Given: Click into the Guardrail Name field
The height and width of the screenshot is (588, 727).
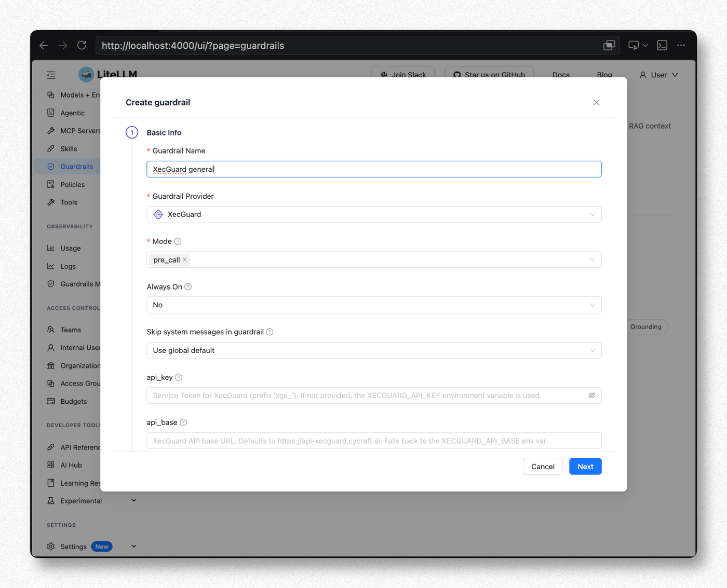Looking at the screenshot, I should coord(374,169).
